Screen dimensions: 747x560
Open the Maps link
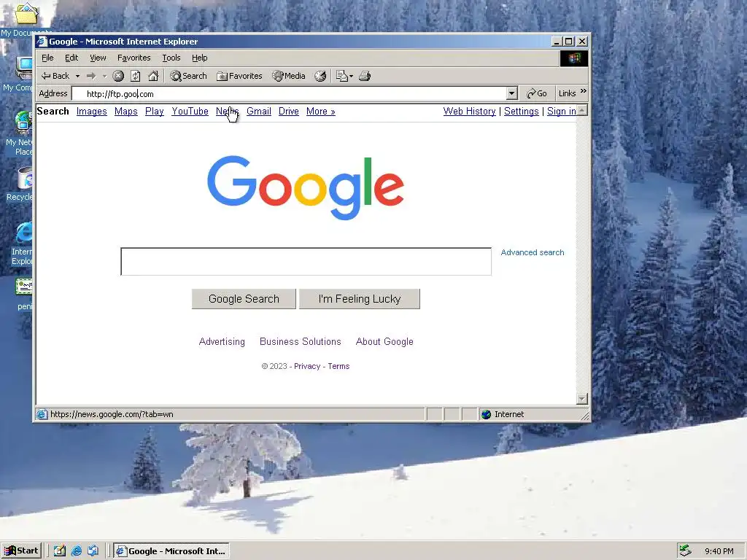[x=125, y=112]
